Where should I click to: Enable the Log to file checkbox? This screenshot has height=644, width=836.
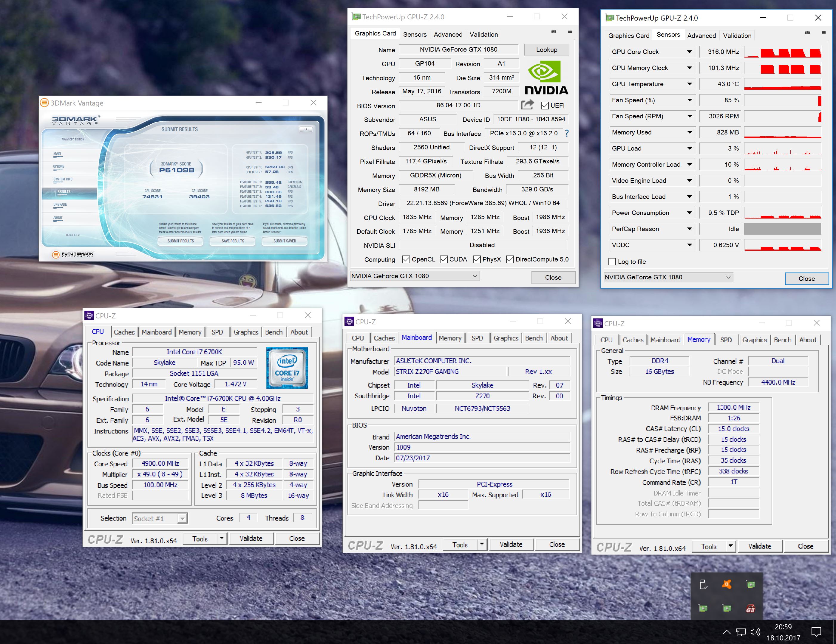[x=612, y=261]
